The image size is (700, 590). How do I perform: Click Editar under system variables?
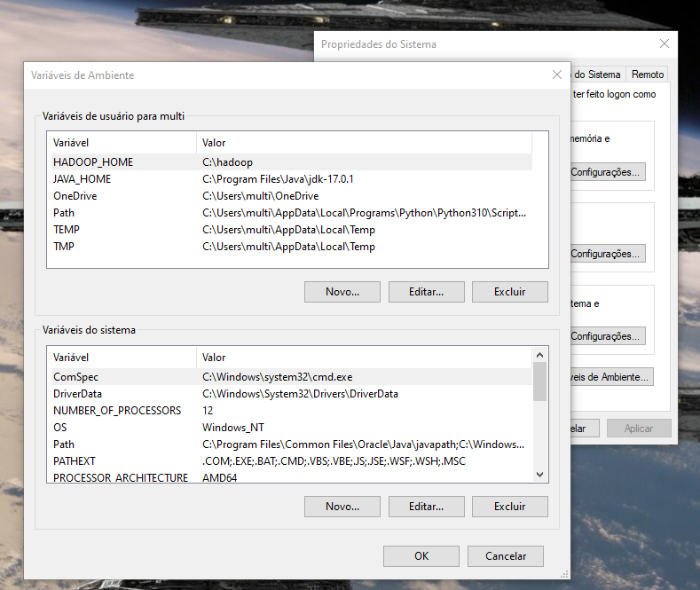(x=427, y=507)
